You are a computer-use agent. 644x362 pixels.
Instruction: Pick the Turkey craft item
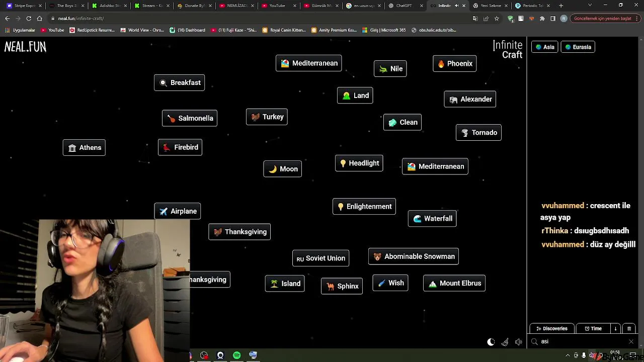point(267,117)
